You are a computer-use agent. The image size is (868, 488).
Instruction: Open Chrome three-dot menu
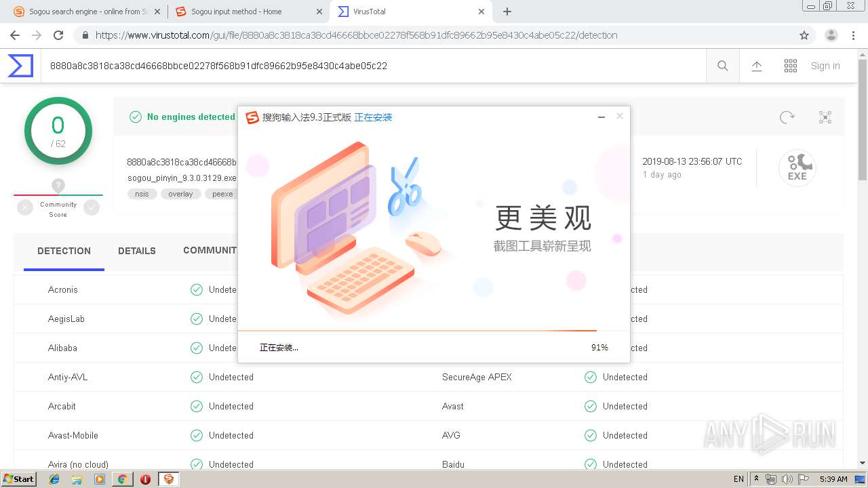coord(853,35)
